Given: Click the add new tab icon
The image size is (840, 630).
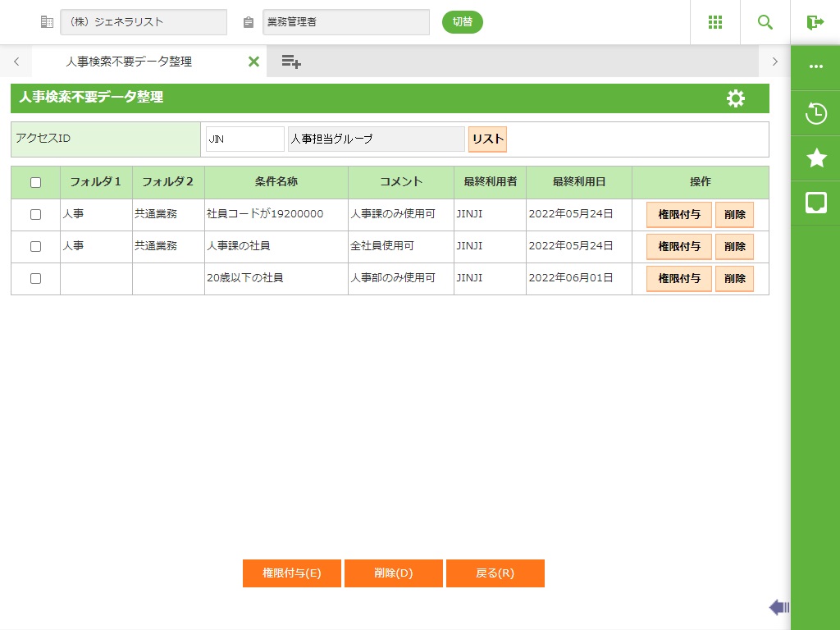Looking at the screenshot, I should [291, 62].
